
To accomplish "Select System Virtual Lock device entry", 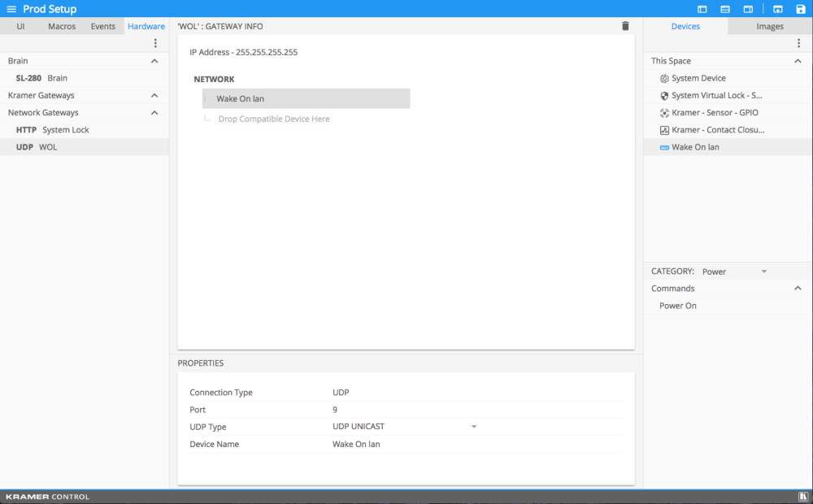I will pos(728,95).
